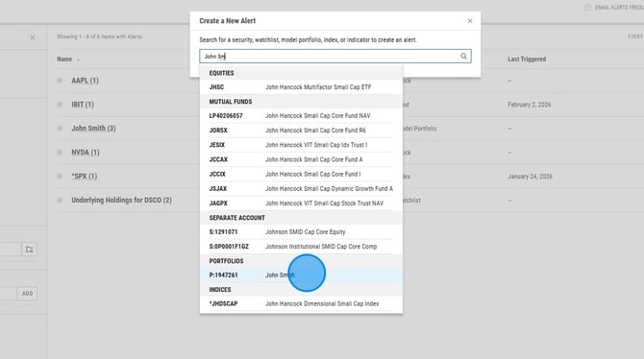This screenshot has width=644, height=359.
Task: Close the left side panel with X
Action: (33, 37)
